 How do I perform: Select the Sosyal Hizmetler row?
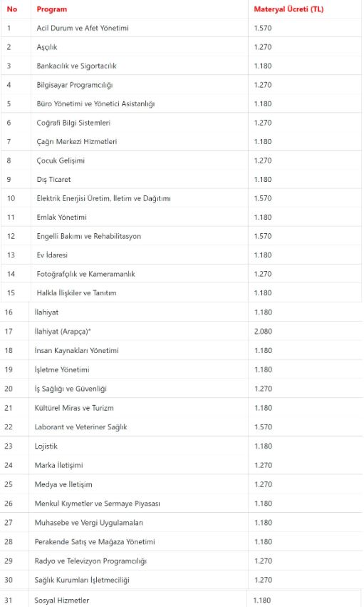pyautogui.click(x=181, y=601)
